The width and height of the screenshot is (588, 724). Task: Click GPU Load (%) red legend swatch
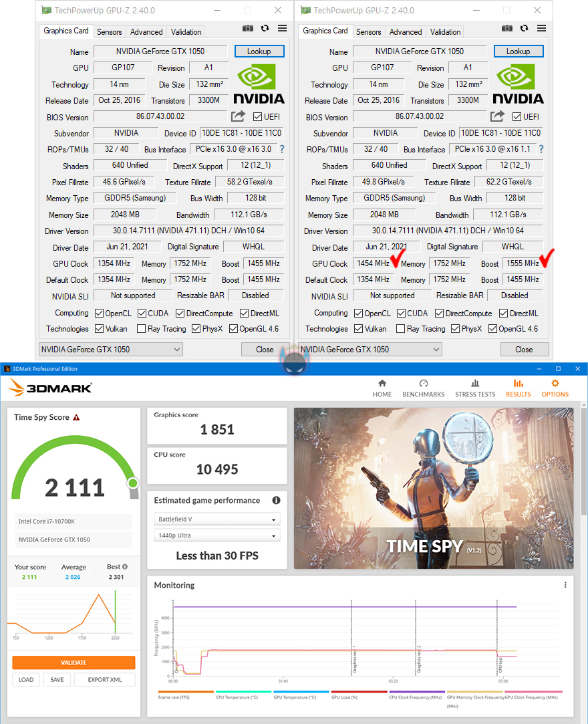(359, 692)
